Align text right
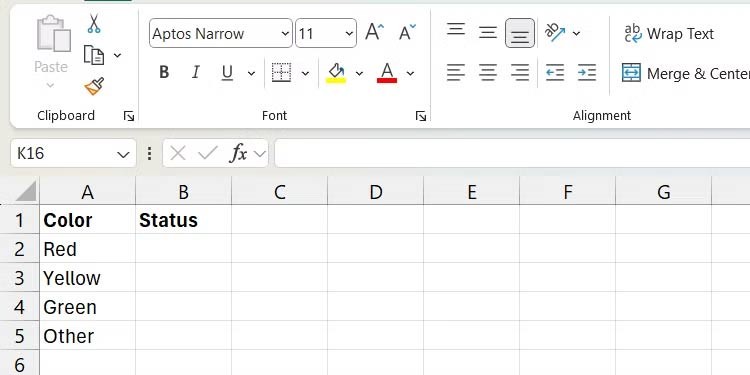 520,73
